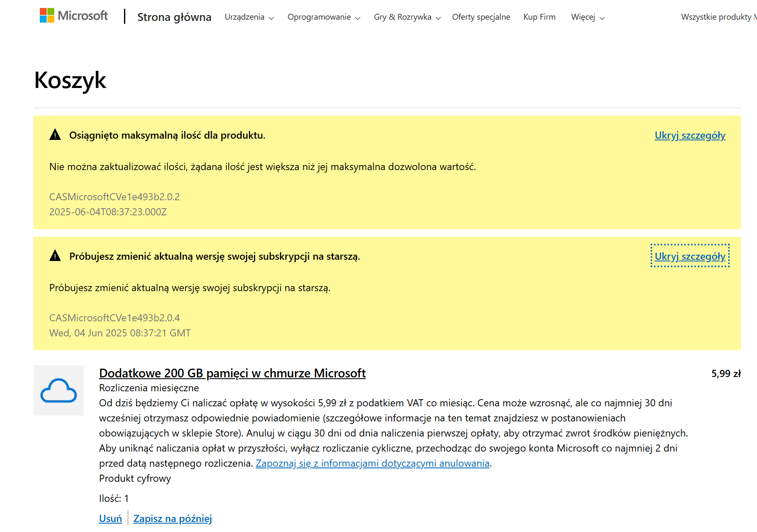Click Zapisz na później link
757x532 pixels.
(173, 519)
